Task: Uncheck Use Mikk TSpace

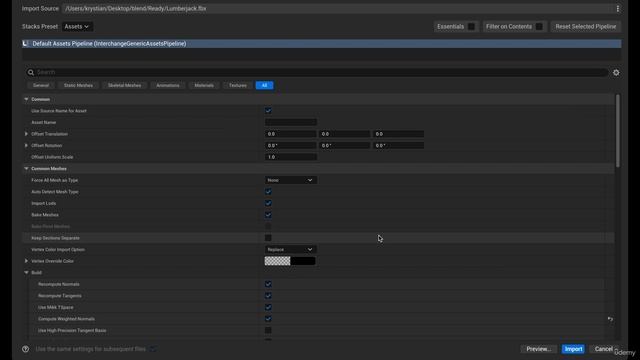Action: pyautogui.click(x=268, y=307)
